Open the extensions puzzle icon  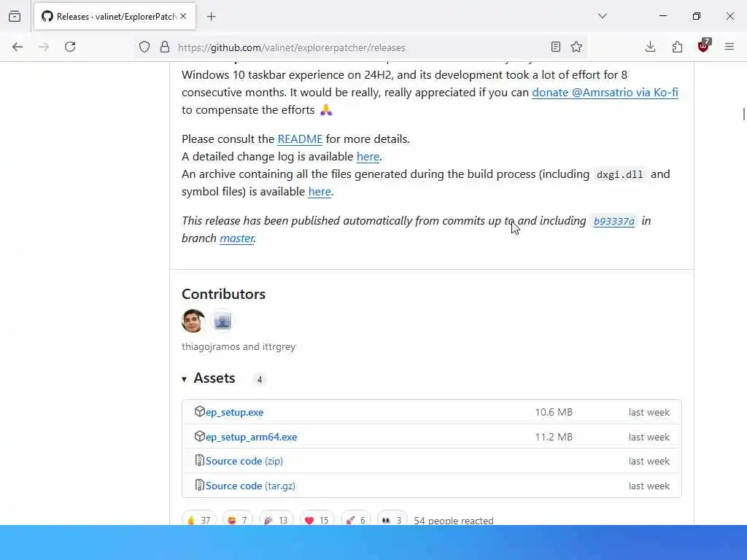click(x=677, y=47)
